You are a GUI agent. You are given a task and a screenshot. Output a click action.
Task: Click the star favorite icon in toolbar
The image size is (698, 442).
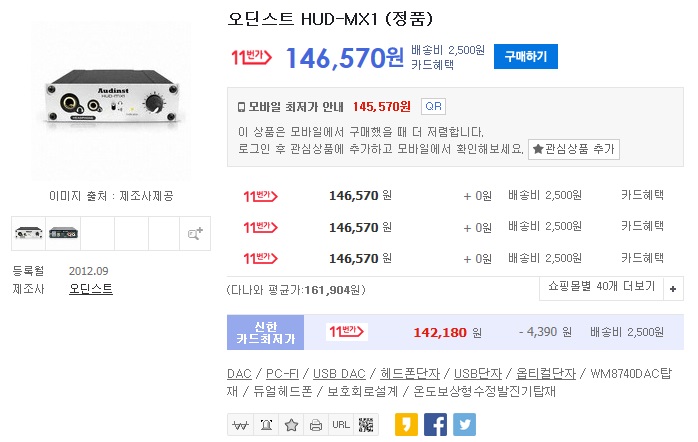point(291,424)
